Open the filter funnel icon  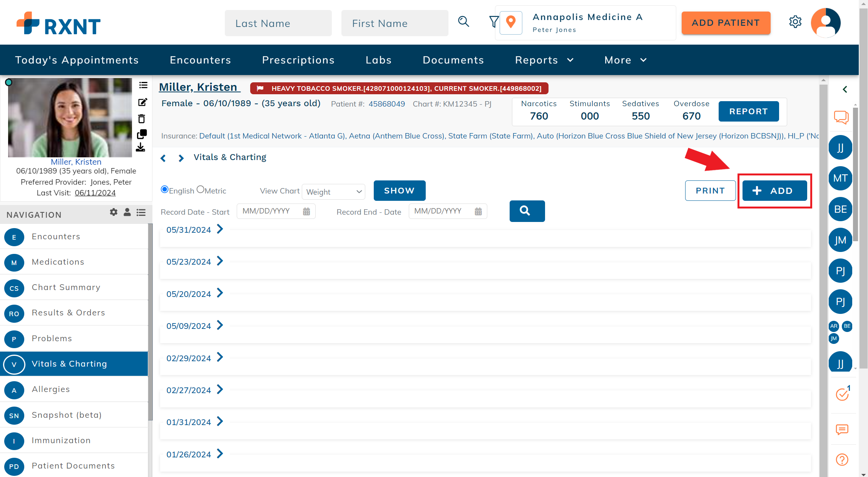(x=493, y=22)
